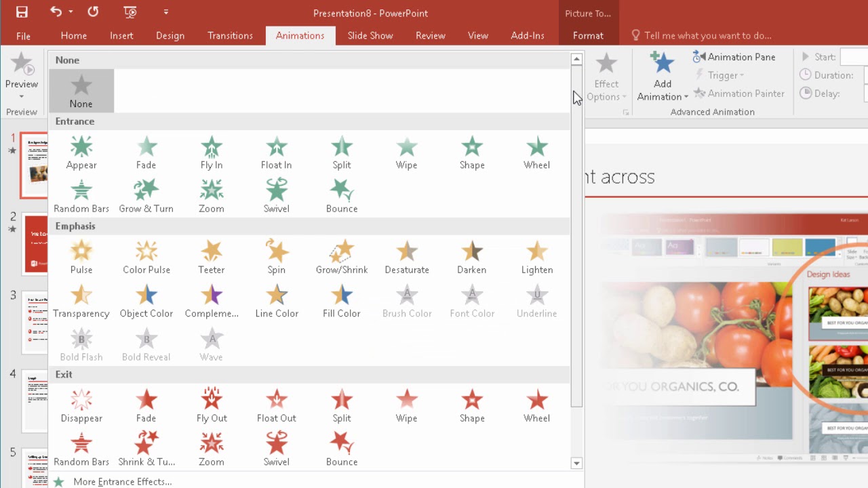Click the Repeat button in quick access toolbar
Image resolution: width=868 pixels, height=488 pixels.
[93, 12]
